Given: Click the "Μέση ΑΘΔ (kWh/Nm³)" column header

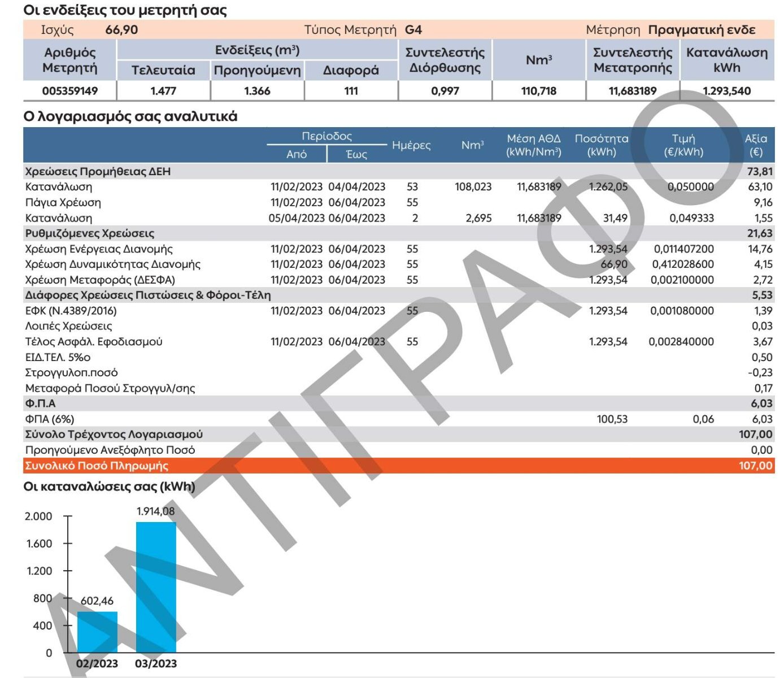Looking at the screenshot, I should (534, 145).
